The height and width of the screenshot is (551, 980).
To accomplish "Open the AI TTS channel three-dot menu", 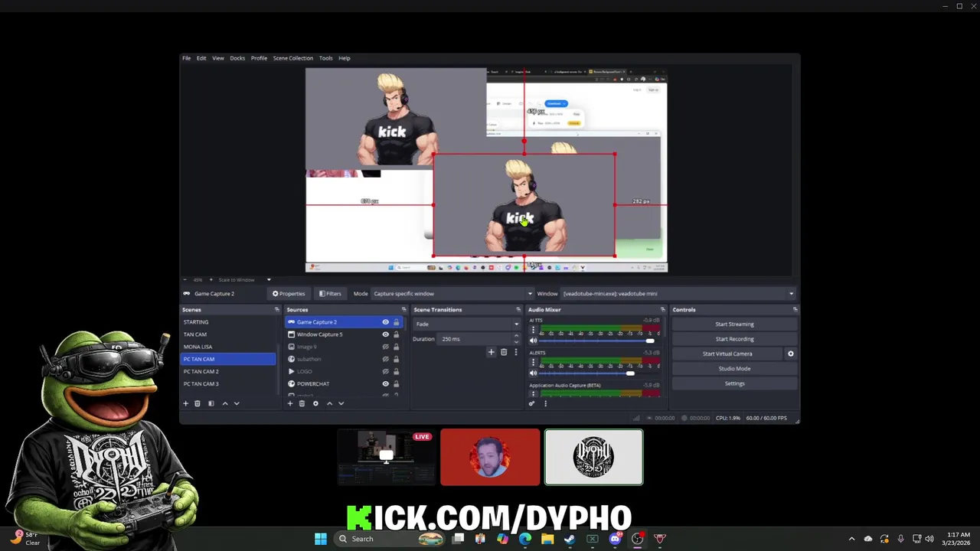I will tap(533, 330).
